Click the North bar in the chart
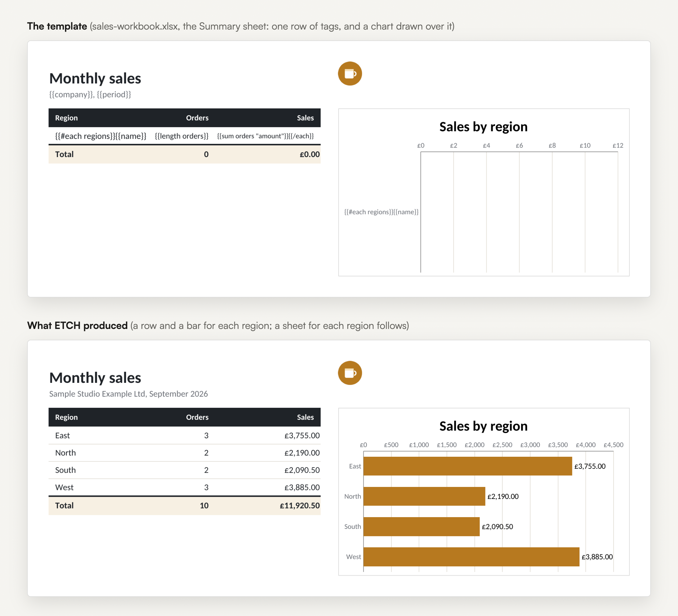The image size is (678, 616). point(424,496)
